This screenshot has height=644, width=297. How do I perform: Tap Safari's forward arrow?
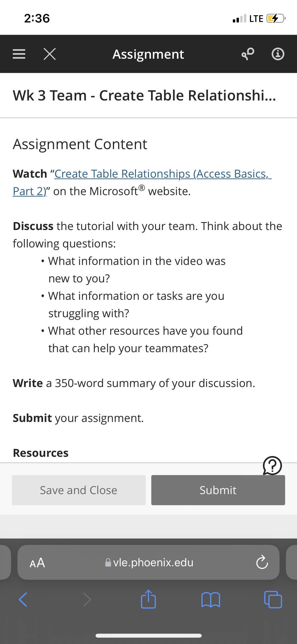point(87,600)
